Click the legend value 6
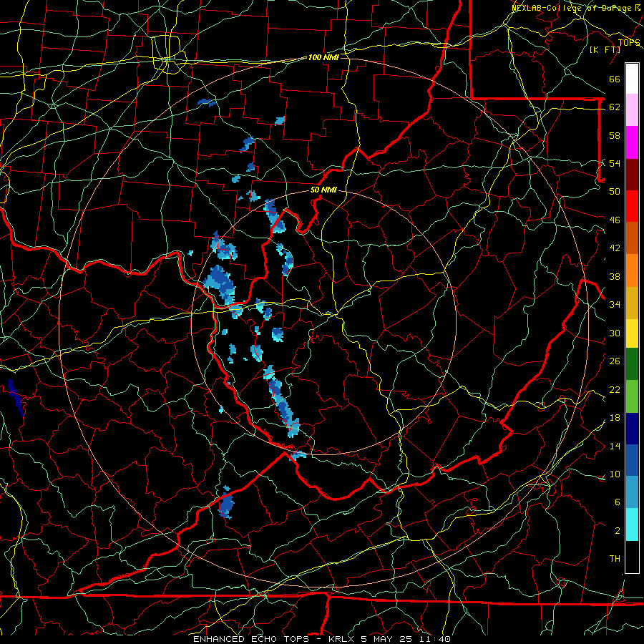 coord(618,502)
